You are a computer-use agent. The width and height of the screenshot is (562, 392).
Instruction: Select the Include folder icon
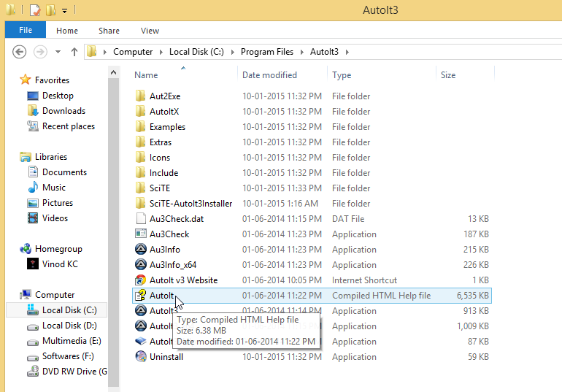[140, 173]
